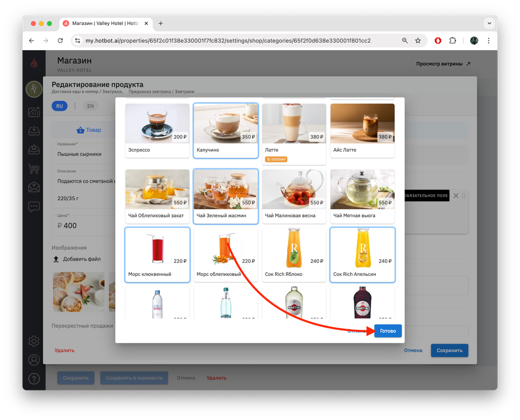
Task: Close the Магазин browser tab
Action: [x=146, y=23]
